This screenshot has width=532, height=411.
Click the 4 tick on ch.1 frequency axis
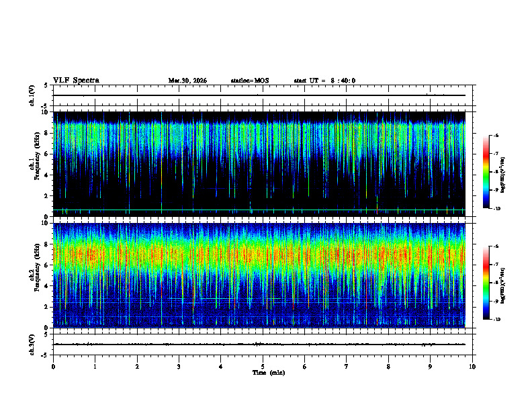[47, 175]
